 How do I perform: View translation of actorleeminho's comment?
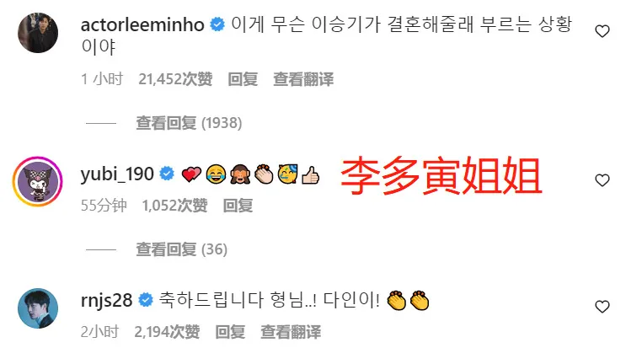tap(303, 79)
